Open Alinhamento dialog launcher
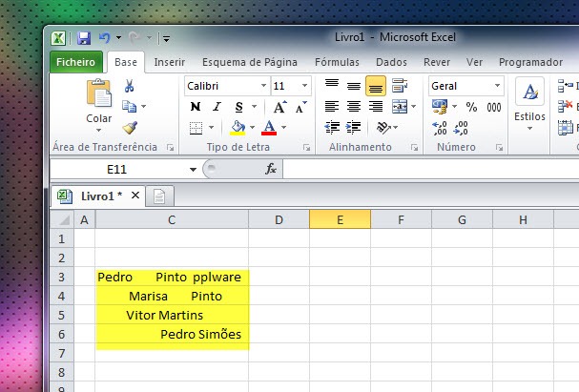The height and width of the screenshot is (392, 579). point(414,148)
